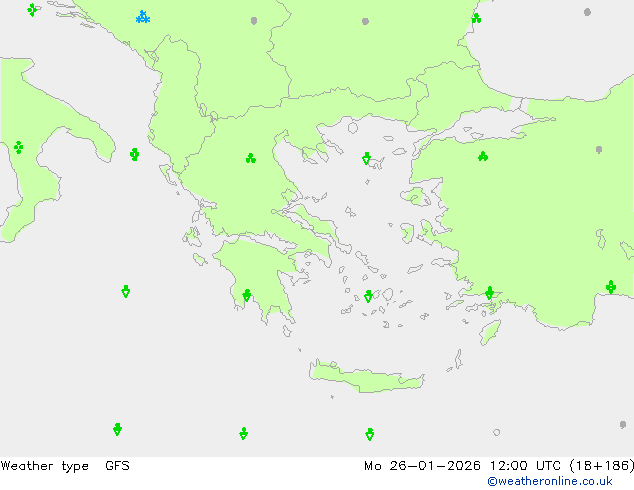The image size is (634, 490).
Task: Click the shower symbol directly south of Crete
Action: pos(370,434)
